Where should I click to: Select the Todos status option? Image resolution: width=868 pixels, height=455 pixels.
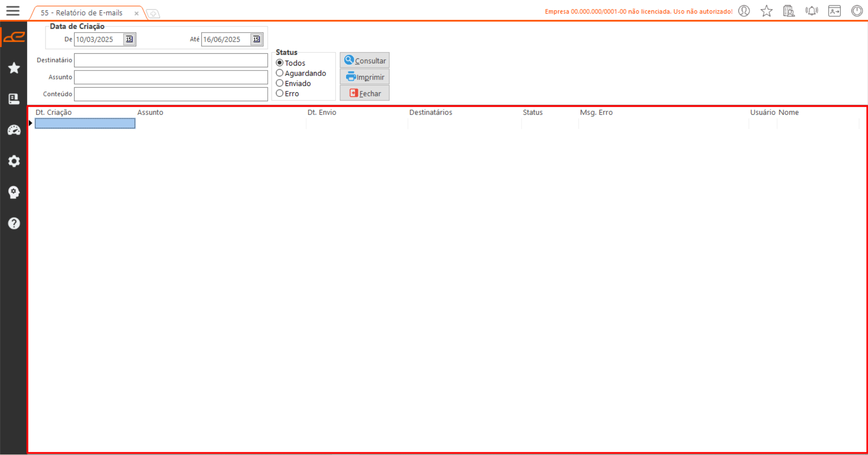coord(280,63)
